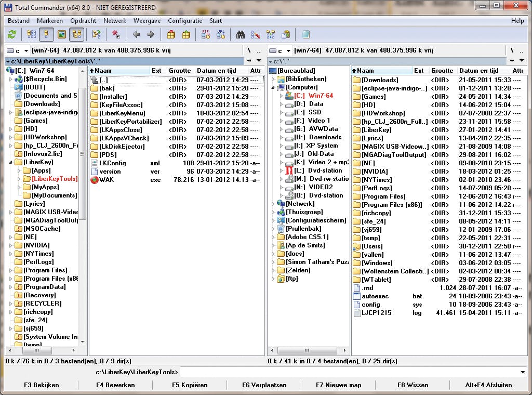This screenshot has height=395, width=532.
Task: Open the synchronize directories icon
Action: [x=271, y=34]
